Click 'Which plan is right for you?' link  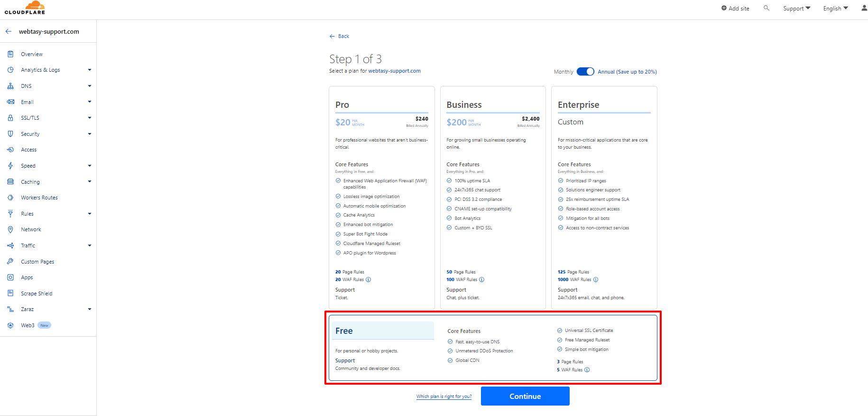click(x=444, y=397)
